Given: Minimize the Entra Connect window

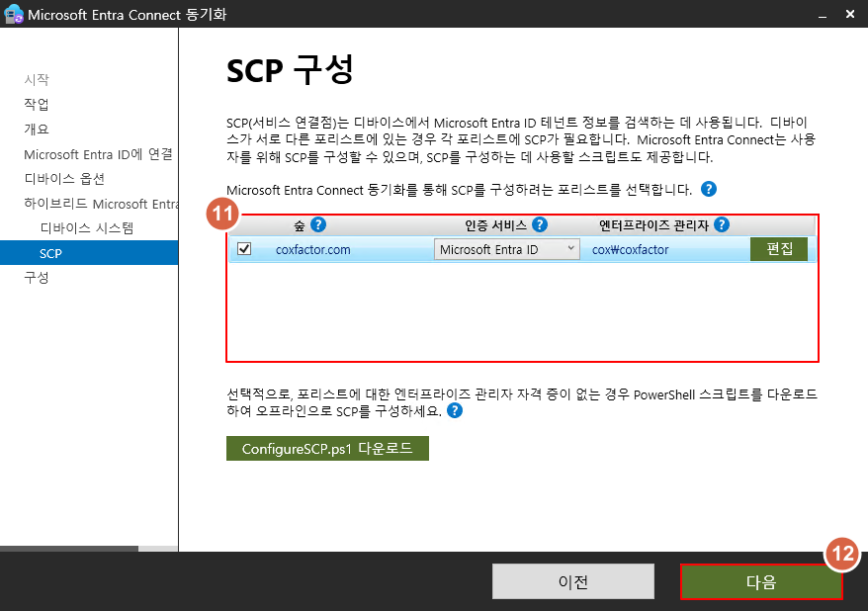Looking at the screenshot, I should point(823,15).
